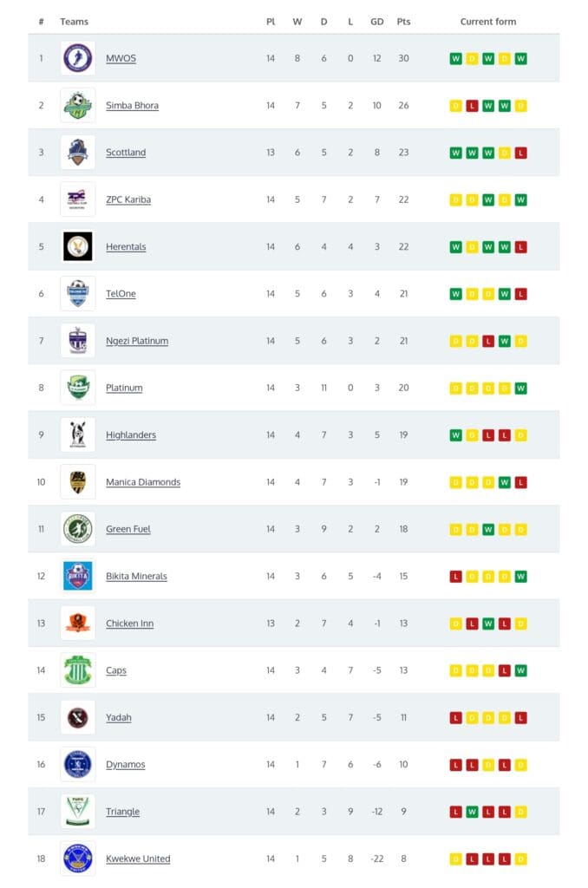Sort table by the Pts column header
This screenshot has height=888, width=588.
tap(403, 22)
